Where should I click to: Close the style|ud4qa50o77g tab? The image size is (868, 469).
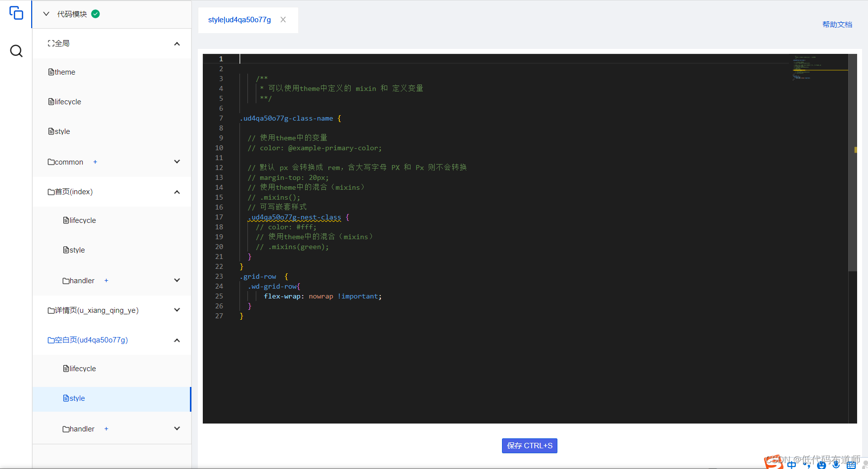tap(283, 20)
